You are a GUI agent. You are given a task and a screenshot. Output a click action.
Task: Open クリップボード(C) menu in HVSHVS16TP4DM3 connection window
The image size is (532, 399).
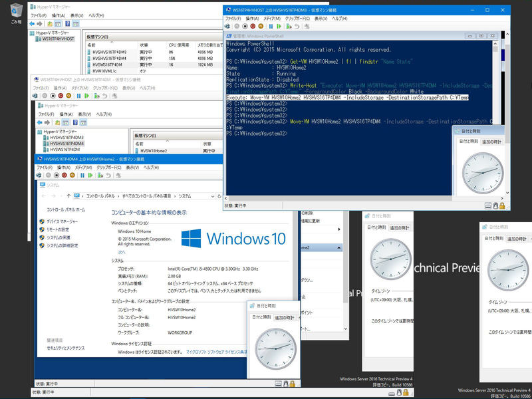[297, 19]
